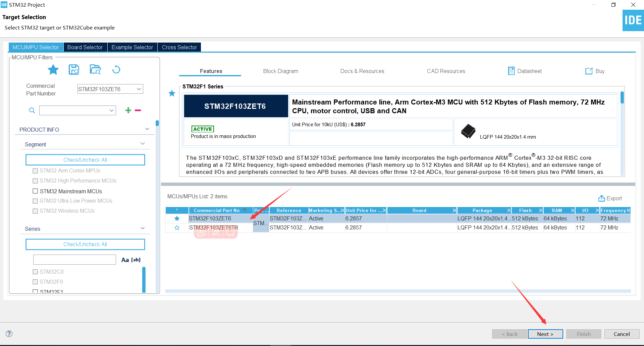Screen dimensions: 644x346
Task: Click Check/Uncheck All under Series
Action: 85,244
